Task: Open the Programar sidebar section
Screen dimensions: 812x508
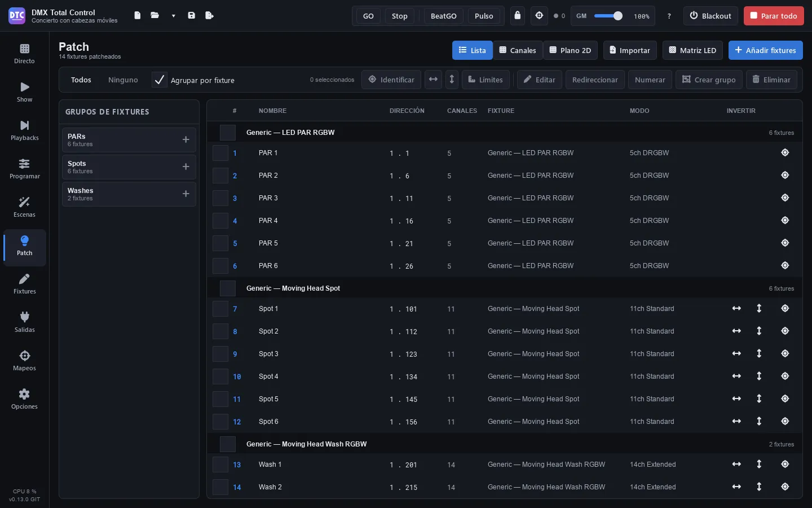Action: [24, 169]
